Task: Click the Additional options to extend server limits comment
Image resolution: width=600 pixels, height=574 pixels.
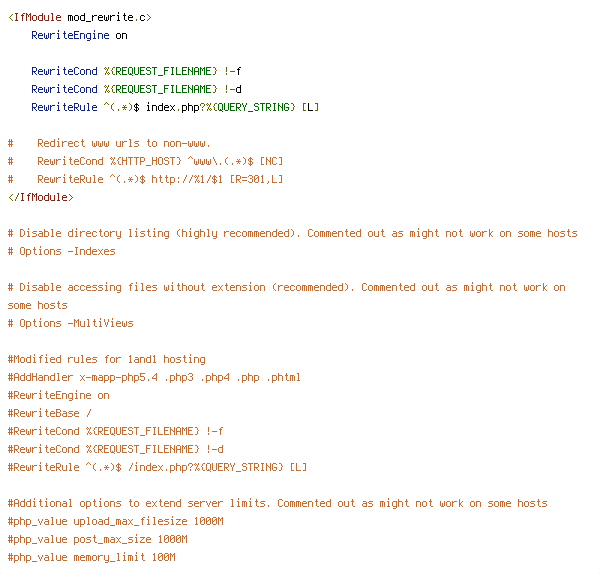Action: click(x=278, y=503)
